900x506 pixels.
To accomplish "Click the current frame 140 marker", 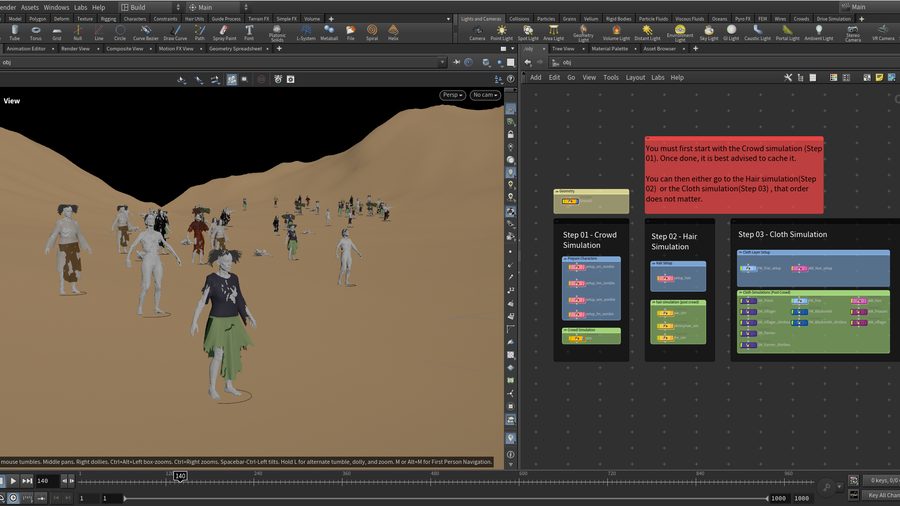I will point(180,476).
